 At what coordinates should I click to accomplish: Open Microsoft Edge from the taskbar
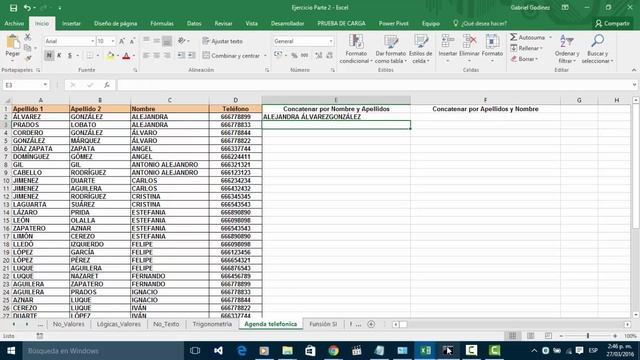(x=241, y=351)
